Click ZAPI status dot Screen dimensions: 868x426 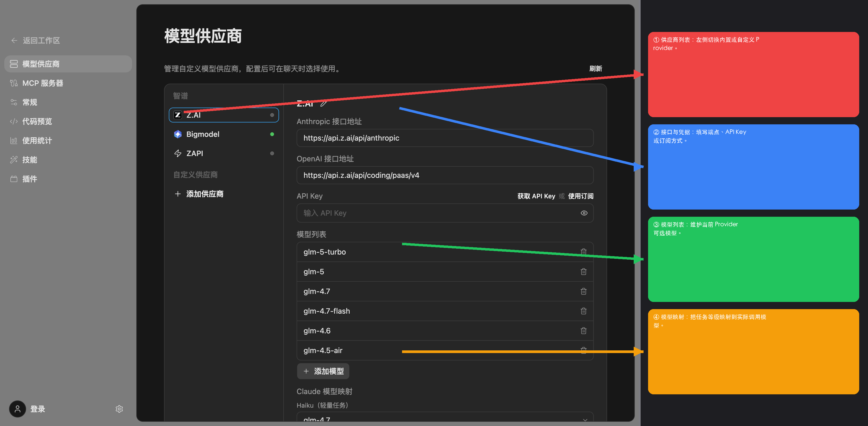pyautogui.click(x=272, y=153)
